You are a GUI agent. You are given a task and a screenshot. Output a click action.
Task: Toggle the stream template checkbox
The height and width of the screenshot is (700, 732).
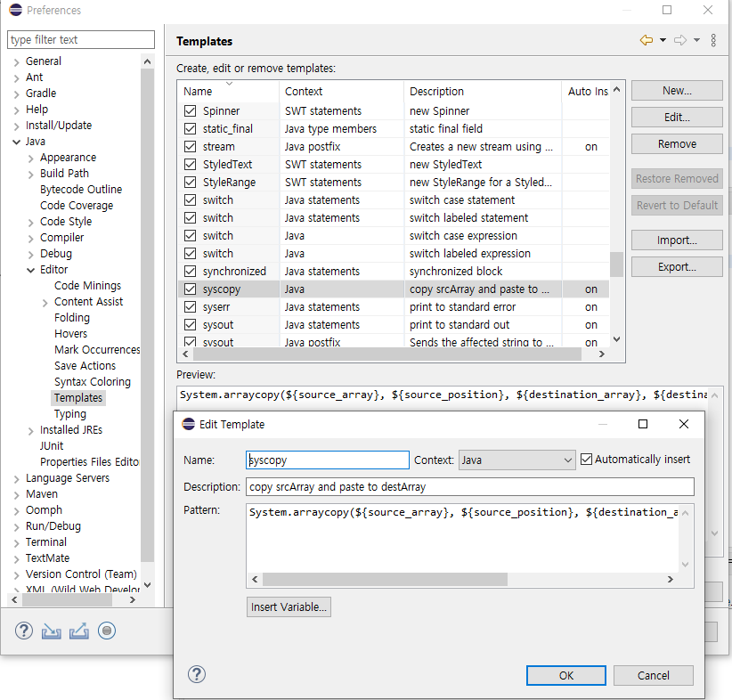coord(190,147)
